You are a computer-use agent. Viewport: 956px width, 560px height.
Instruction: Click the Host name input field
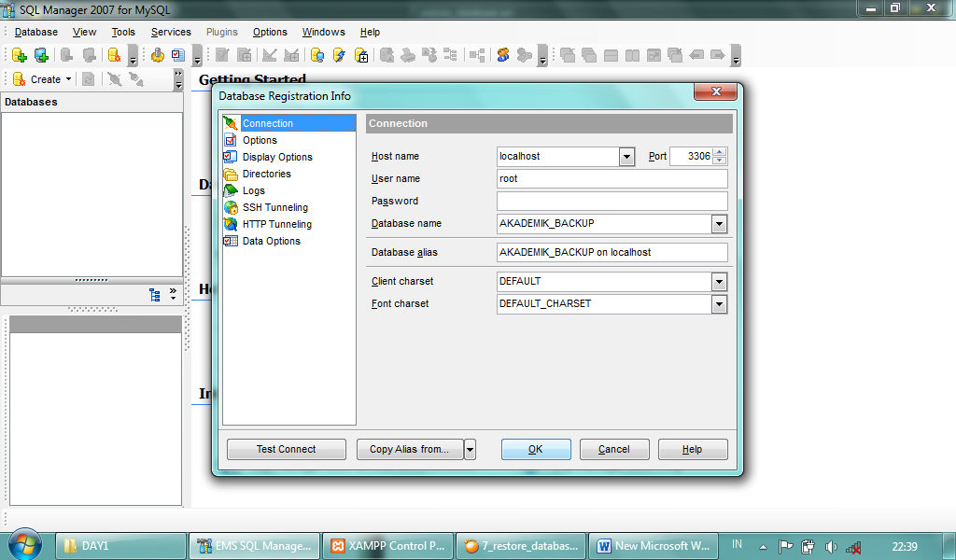click(558, 157)
